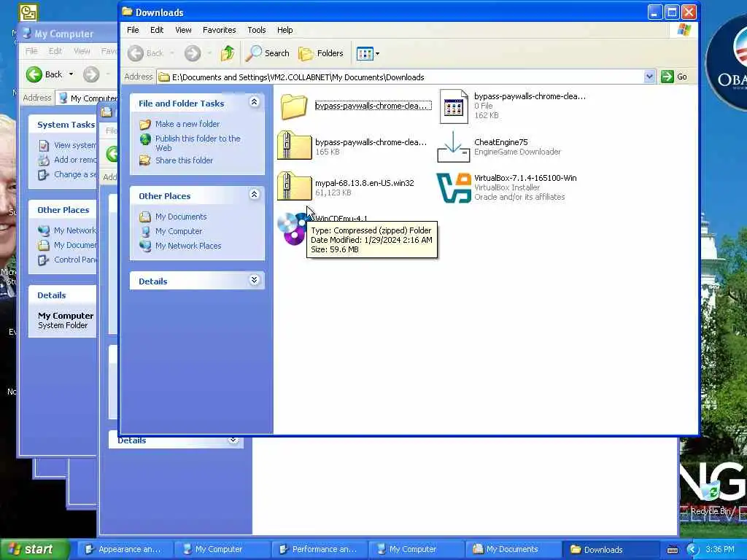Click the Go button beside address bar
This screenshot has width=747, height=560.
point(674,77)
